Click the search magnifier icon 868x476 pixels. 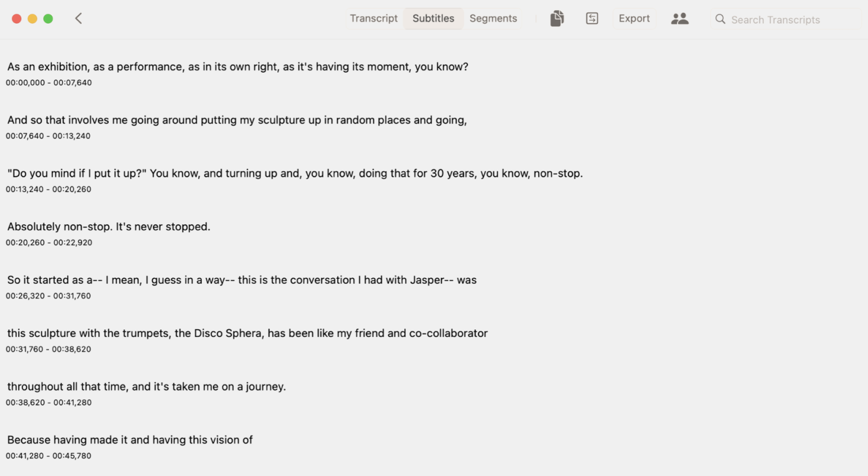pos(720,19)
